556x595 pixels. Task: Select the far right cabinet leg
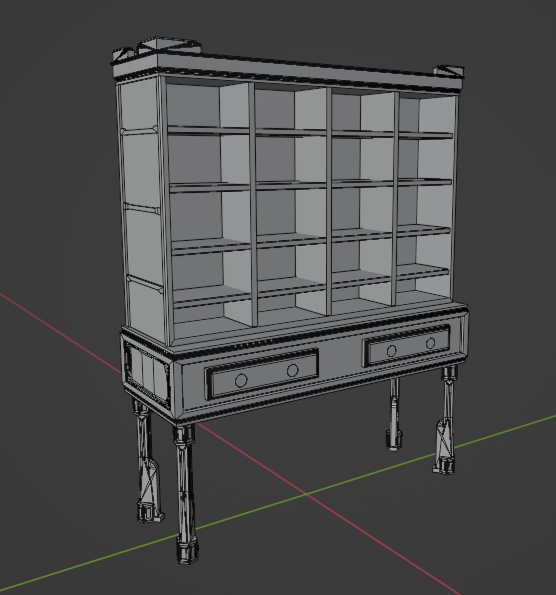coord(446,419)
